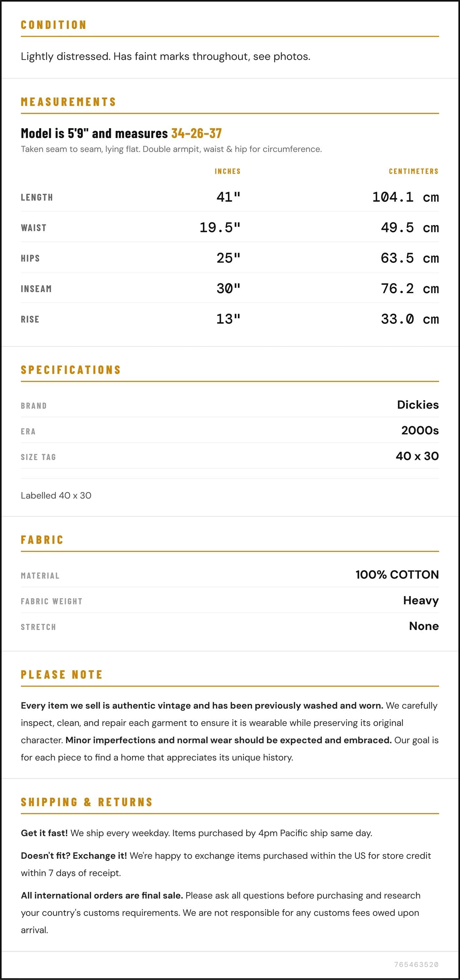Click the Dickies brand value
The height and width of the screenshot is (980, 460).
[418, 405]
